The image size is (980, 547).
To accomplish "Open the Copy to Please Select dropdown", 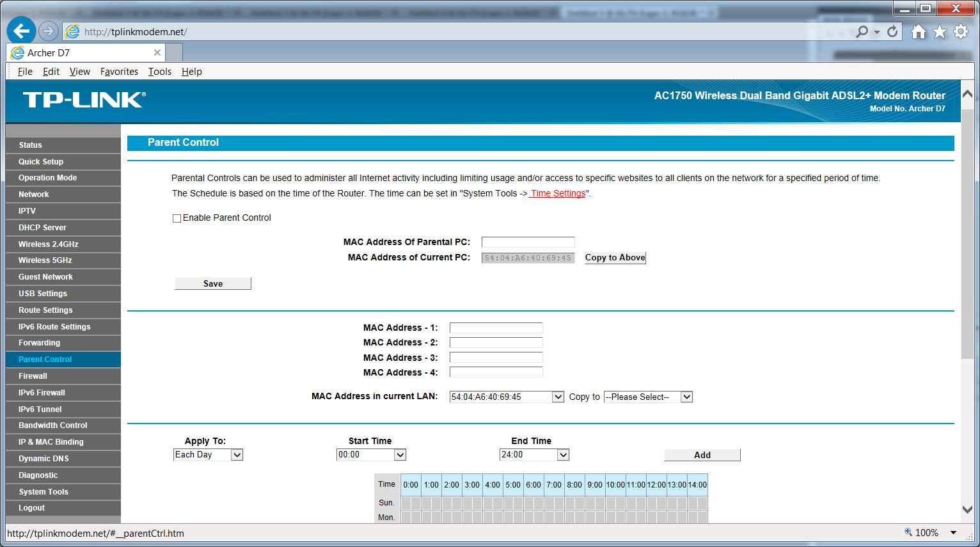I will (649, 397).
